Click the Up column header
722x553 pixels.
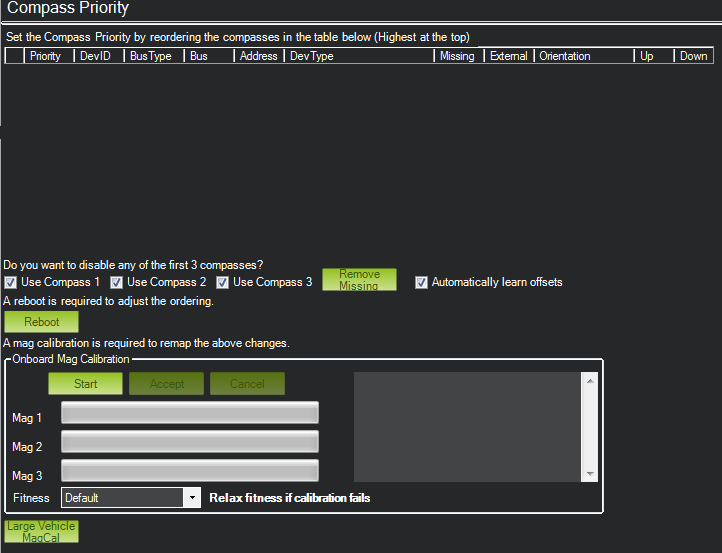point(654,56)
